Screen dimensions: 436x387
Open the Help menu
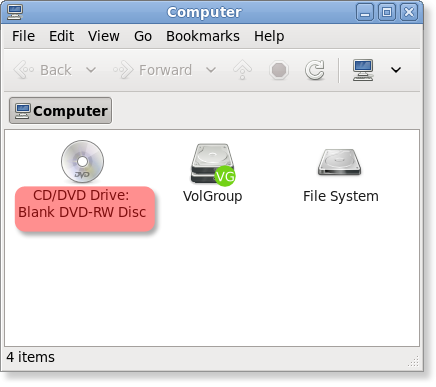click(269, 36)
